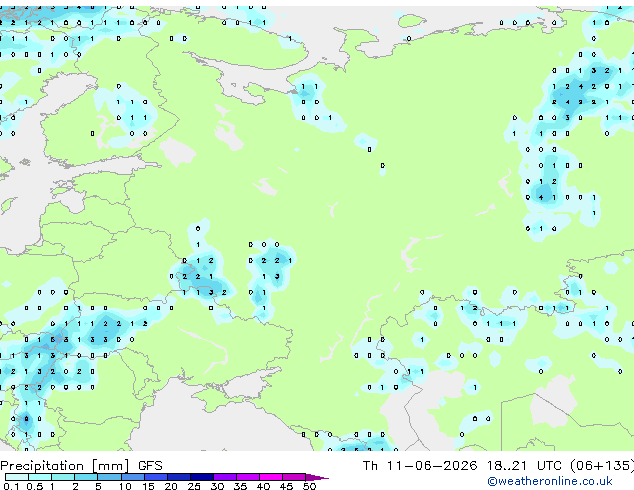The width and height of the screenshot is (634, 490).
Task: Click the 5–10 mm legend color box
Action: (x=109, y=477)
